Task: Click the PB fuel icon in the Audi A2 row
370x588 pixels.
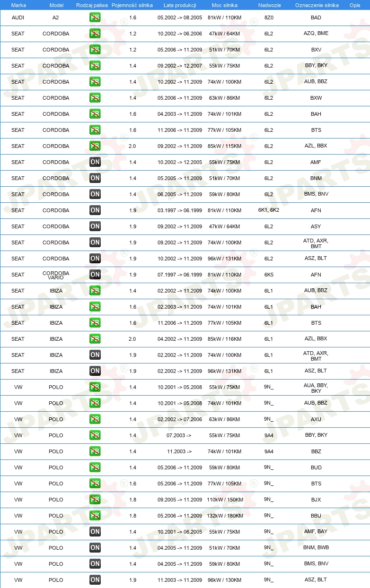Action: (x=95, y=17)
